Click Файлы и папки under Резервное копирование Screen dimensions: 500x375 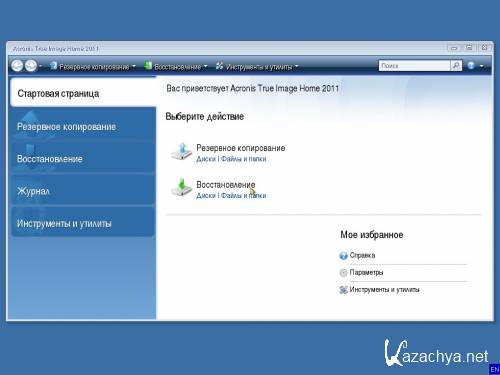pyautogui.click(x=243, y=159)
